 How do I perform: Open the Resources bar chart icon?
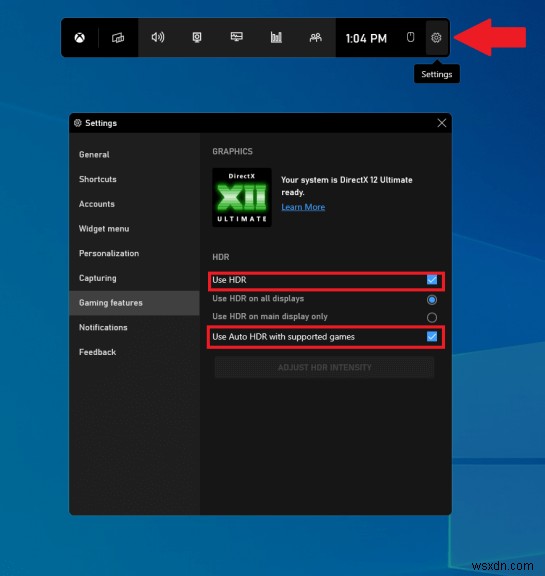click(276, 37)
